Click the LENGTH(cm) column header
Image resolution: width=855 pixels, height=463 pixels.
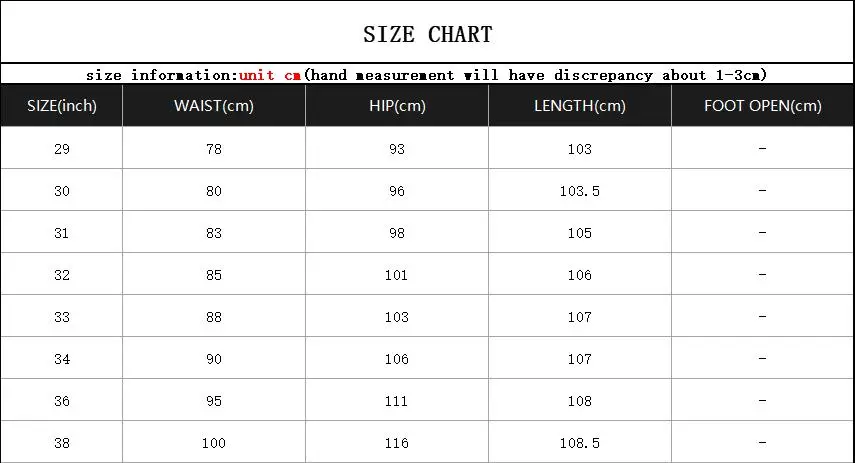(x=580, y=106)
